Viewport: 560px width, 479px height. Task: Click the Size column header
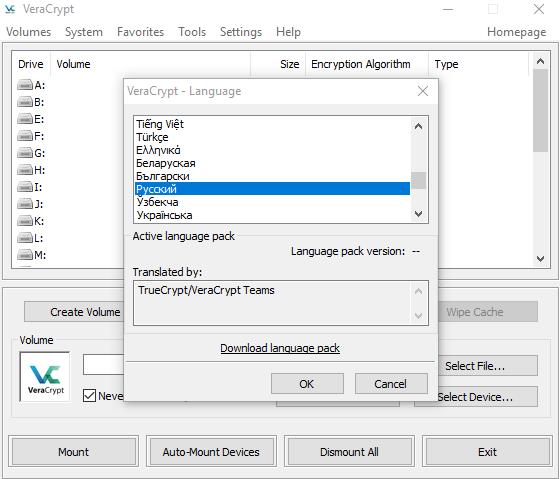click(278, 64)
